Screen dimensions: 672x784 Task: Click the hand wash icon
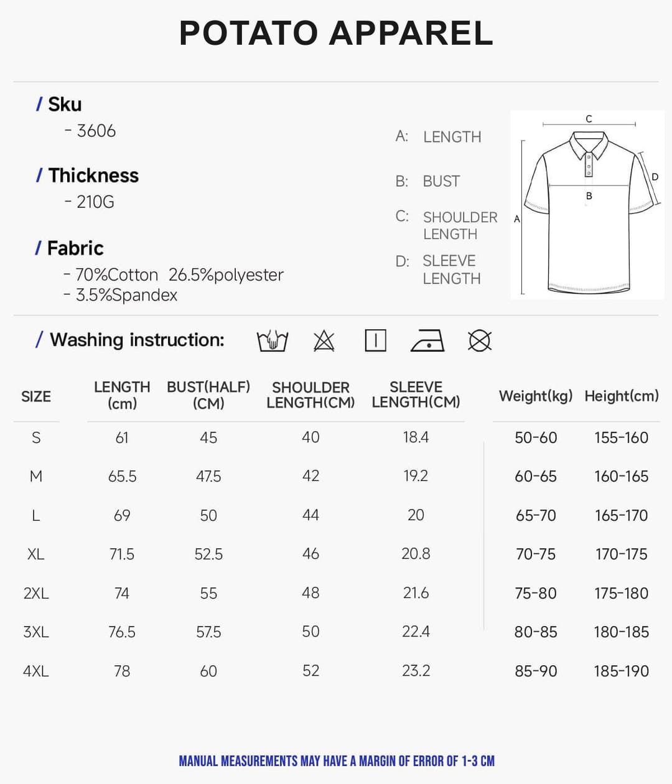[x=273, y=341]
